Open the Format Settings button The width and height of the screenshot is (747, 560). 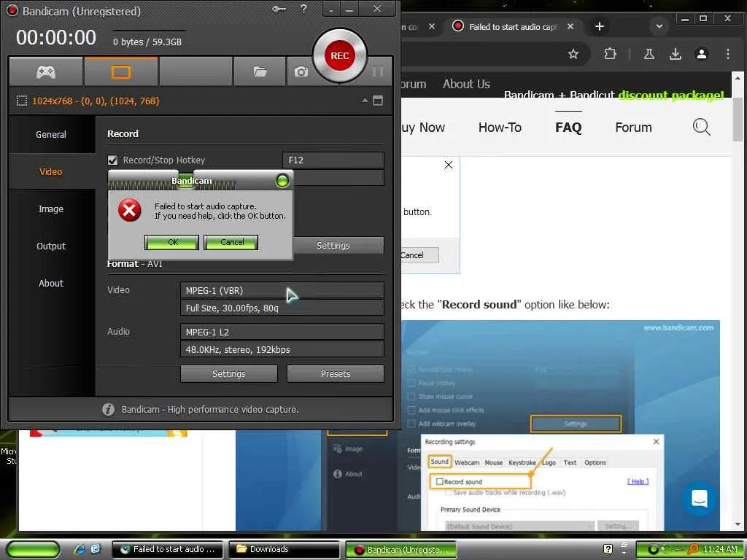tap(229, 374)
